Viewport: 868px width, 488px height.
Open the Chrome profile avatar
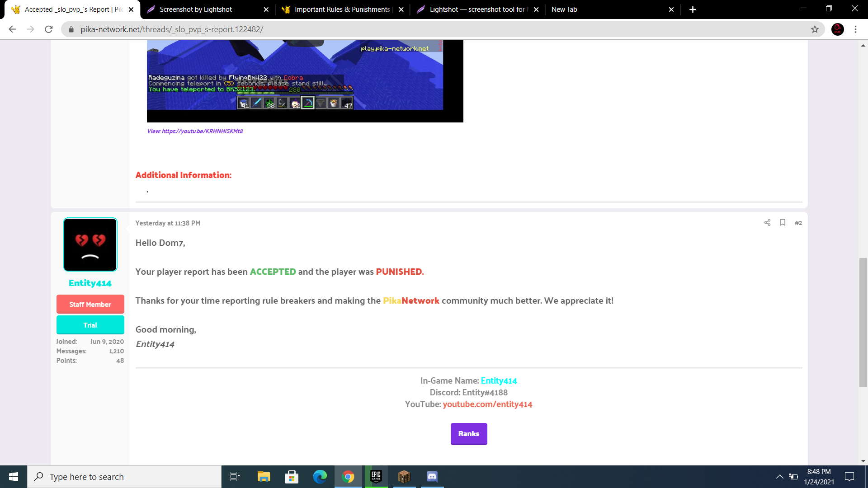point(837,29)
